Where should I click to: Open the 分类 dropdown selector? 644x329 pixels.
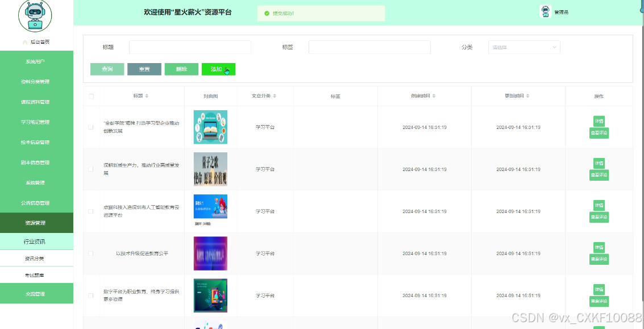523,47
